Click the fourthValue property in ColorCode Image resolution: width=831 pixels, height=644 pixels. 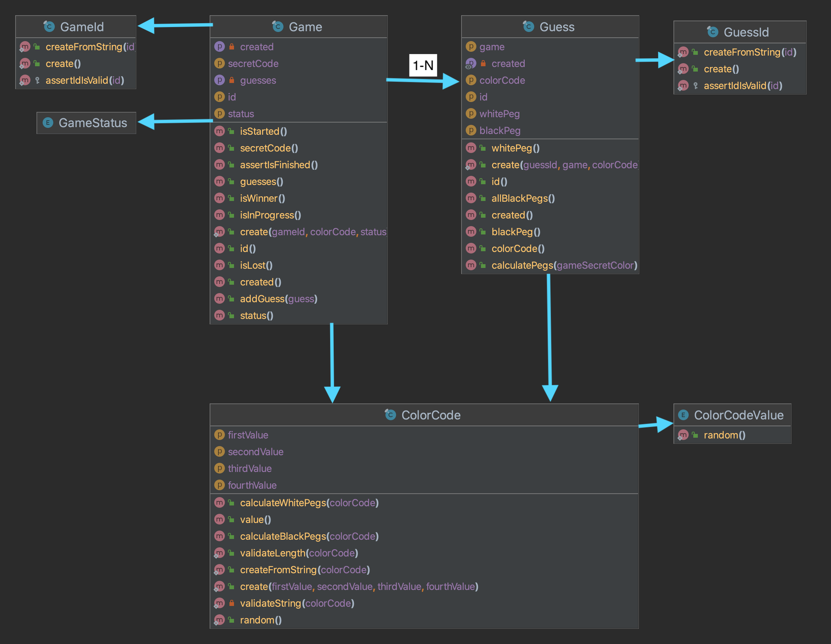tap(252, 485)
